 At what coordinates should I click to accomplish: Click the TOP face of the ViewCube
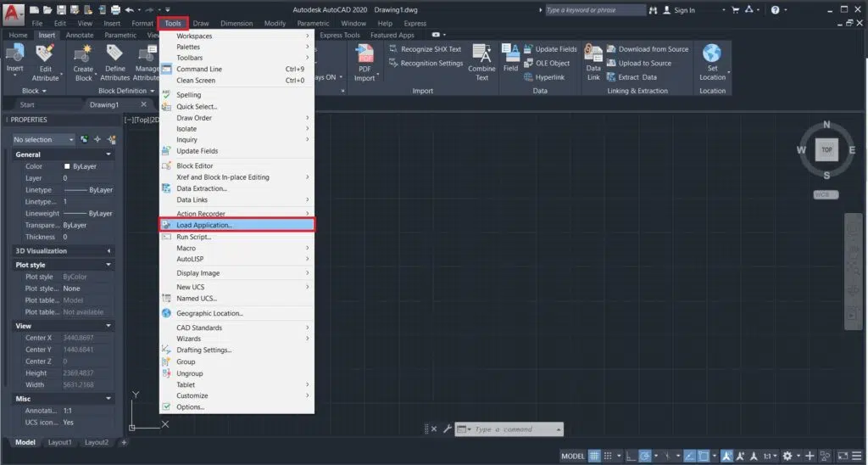click(826, 149)
